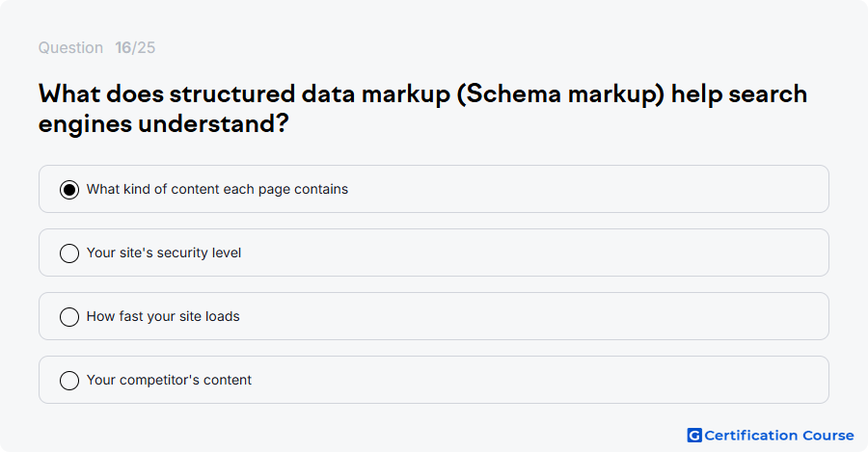Click blank area of security level answer card
868x452 pixels.
pyautogui.click(x=531, y=253)
